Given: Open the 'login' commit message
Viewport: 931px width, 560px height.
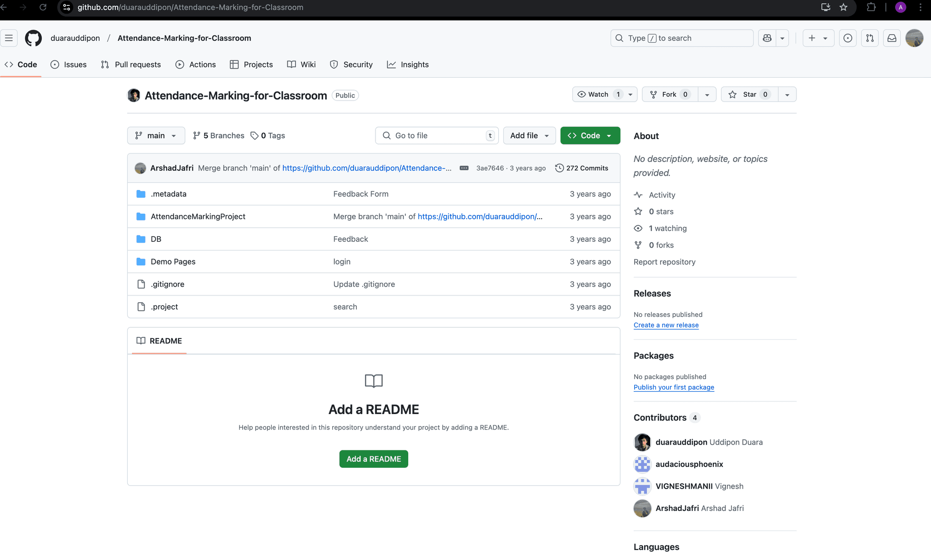Looking at the screenshot, I should pyautogui.click(x=342, y=262).
